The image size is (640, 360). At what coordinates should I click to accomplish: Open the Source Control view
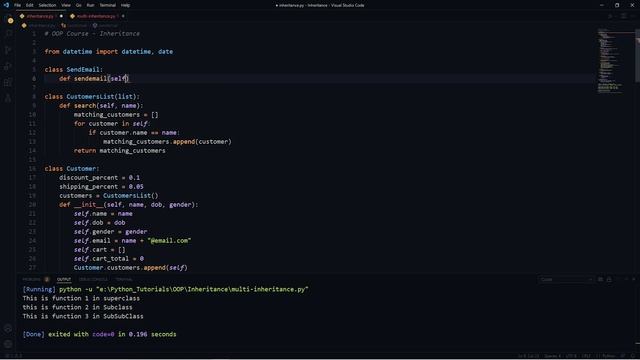(x=8, y=50)
